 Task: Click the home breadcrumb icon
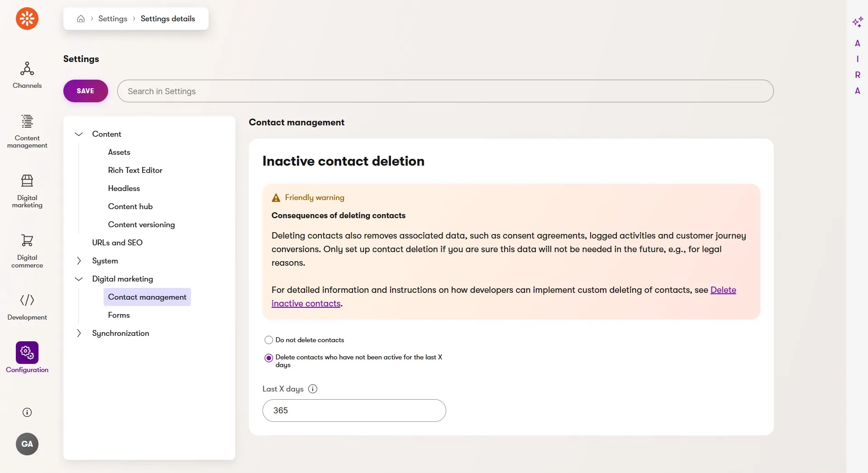pos(81,19)
